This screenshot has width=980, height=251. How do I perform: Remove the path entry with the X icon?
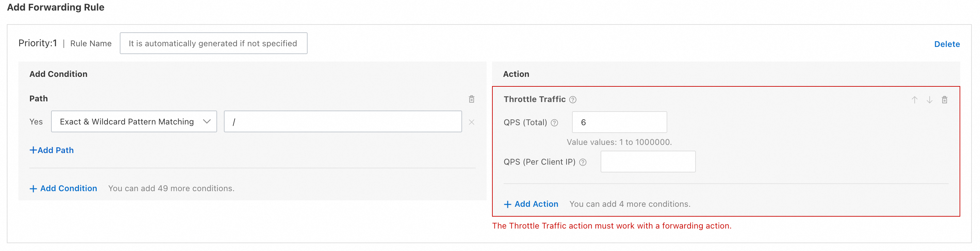pyautogui.click(x=471, y=122)
